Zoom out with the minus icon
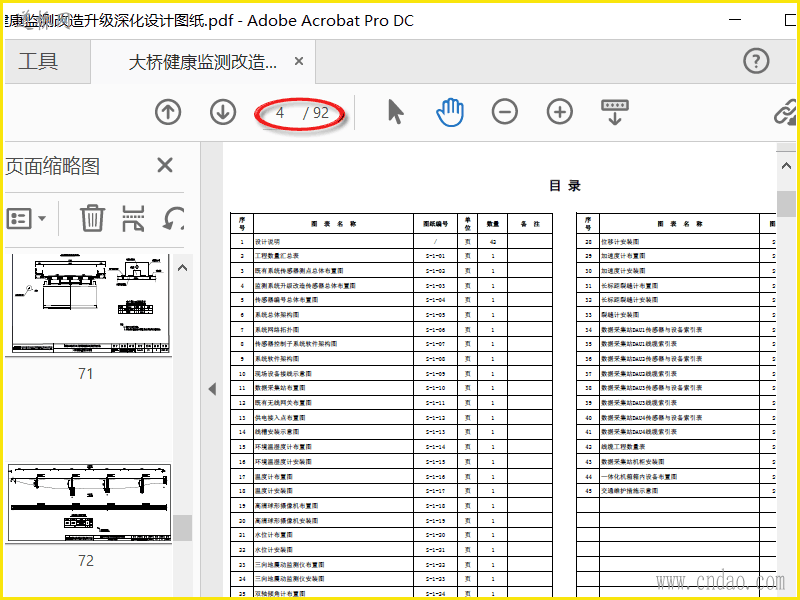The image size is (800, 600). 505,112
